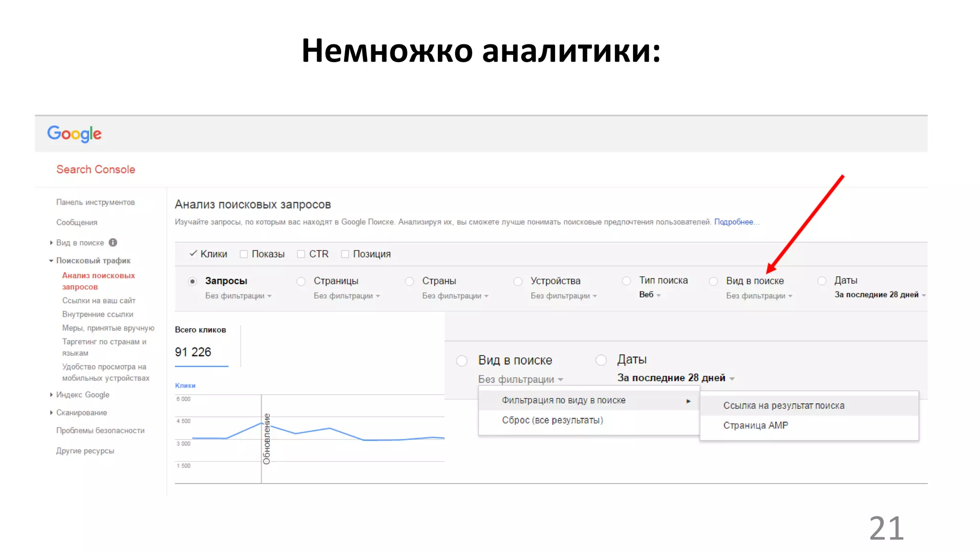Open Удобство просмотра на мобильных устройствах
Image resolution: width=980 pixels, height=551 pixels.
106,372
